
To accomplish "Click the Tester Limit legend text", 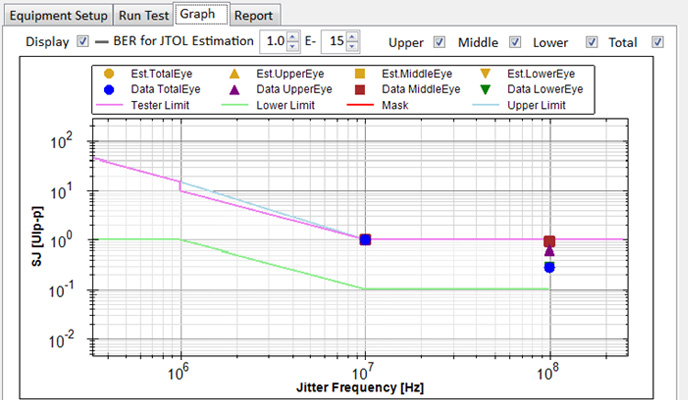I will 160,105.
